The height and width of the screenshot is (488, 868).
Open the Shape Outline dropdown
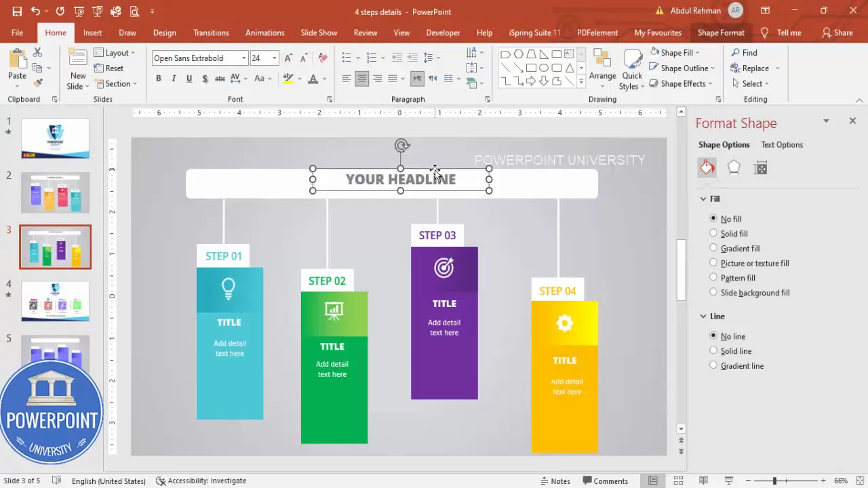click(x=682, y=68)
